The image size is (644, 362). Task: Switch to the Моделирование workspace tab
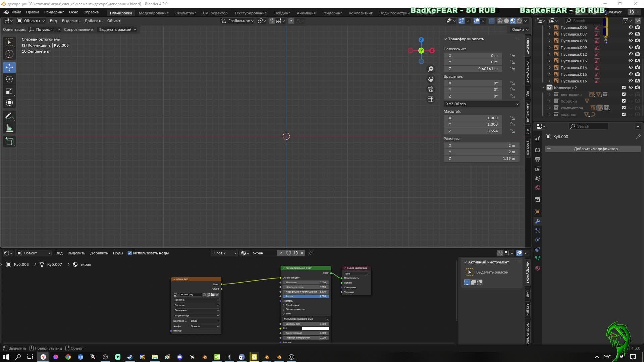154,13
